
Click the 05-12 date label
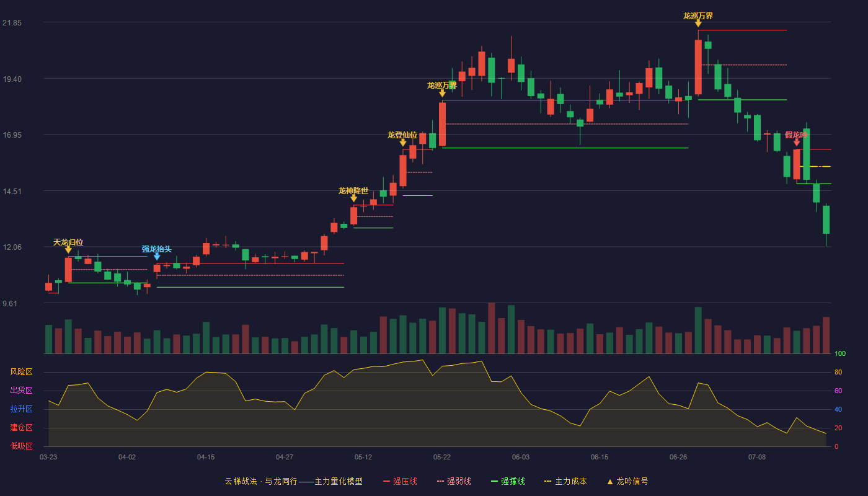click(363, 457)
